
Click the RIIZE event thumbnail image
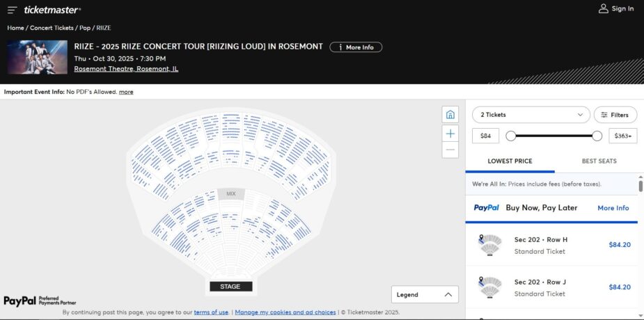pyautogui.click(x=38, y=57)
